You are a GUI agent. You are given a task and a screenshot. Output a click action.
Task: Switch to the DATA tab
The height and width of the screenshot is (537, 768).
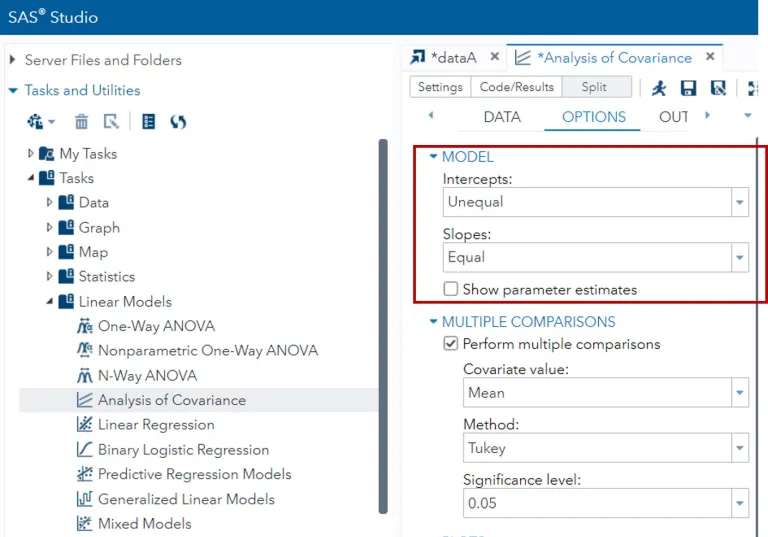coord(502,117)
